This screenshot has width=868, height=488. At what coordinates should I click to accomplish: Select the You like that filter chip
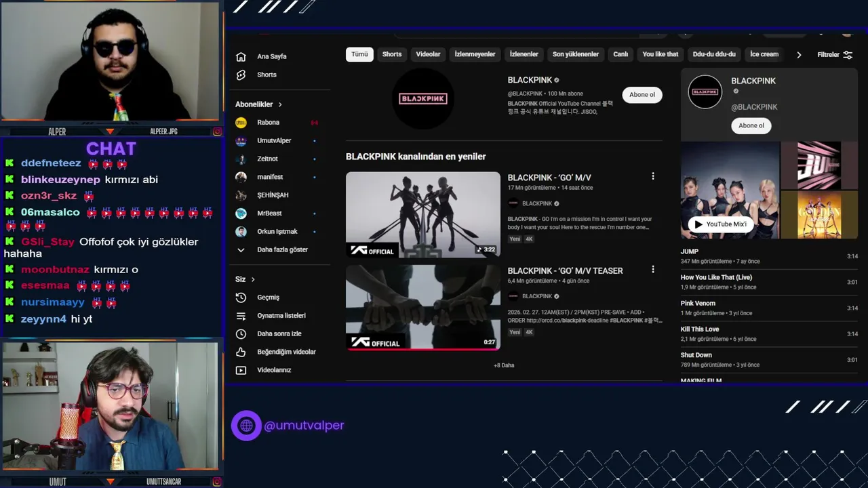(x=660, y=54)
